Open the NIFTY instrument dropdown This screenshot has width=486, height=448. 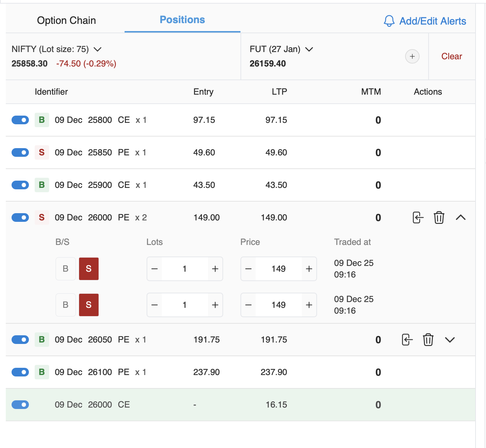click(x=97, y=49)
